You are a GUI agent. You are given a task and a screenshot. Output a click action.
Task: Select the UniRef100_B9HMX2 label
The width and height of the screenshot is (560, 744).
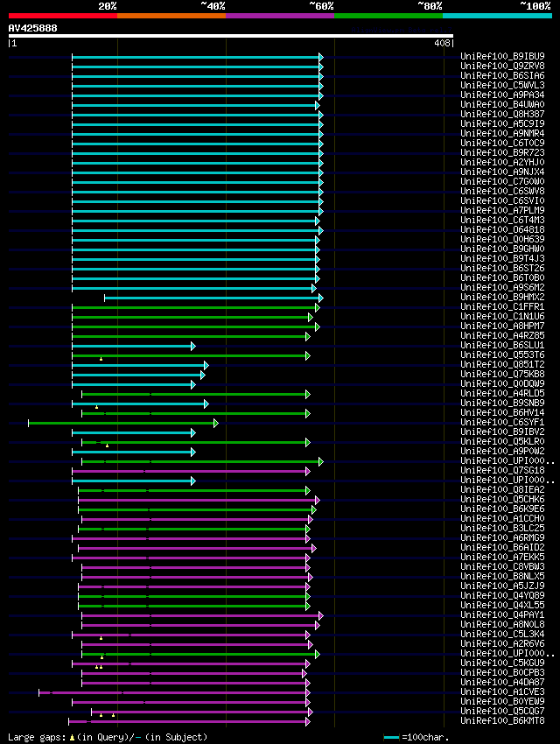[x=502, y=297]
